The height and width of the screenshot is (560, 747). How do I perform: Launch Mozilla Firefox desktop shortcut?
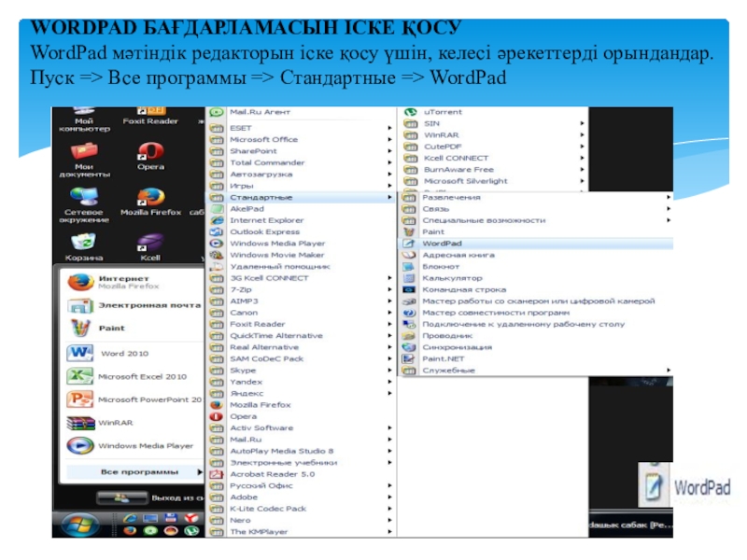coord(150,202)
